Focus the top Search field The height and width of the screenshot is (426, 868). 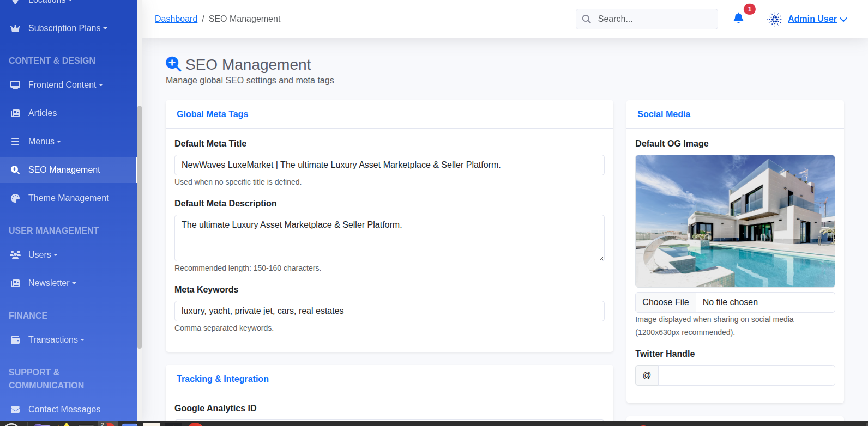pyautogui.click(x=647, y=19)
